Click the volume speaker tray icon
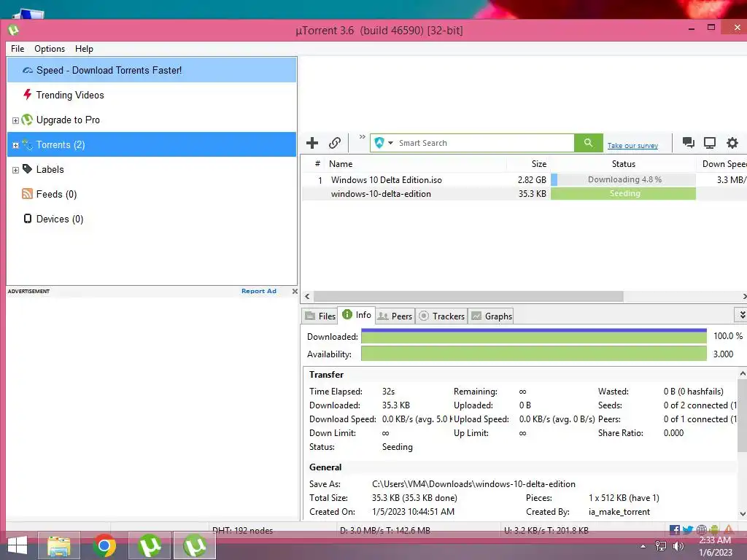747x560 pixels. [x=678, y=546]
